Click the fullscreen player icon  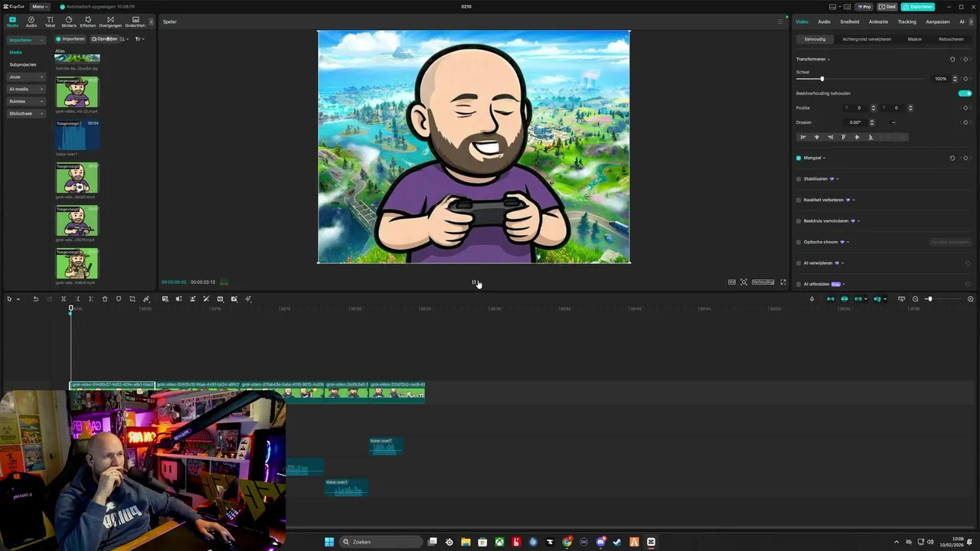[x=782, y=282]
